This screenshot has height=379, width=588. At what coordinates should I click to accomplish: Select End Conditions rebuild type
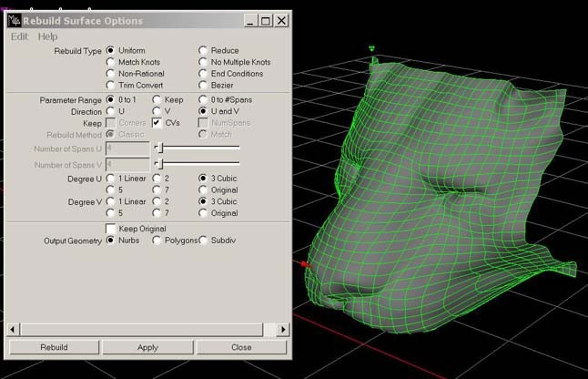(x=203, y=73)
